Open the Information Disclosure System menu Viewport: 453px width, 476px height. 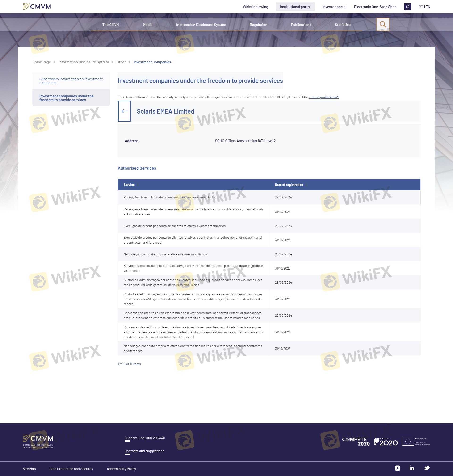click(201, 25)
